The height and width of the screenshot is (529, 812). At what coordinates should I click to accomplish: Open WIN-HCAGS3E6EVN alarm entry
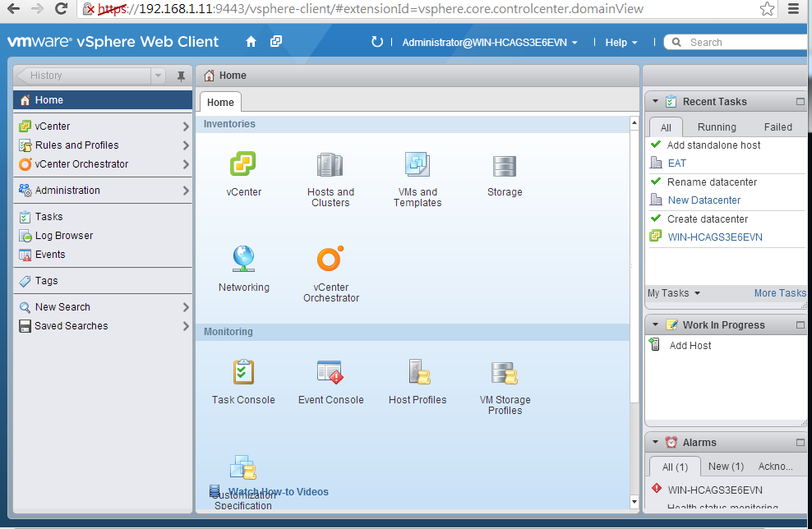coord(715,490)
